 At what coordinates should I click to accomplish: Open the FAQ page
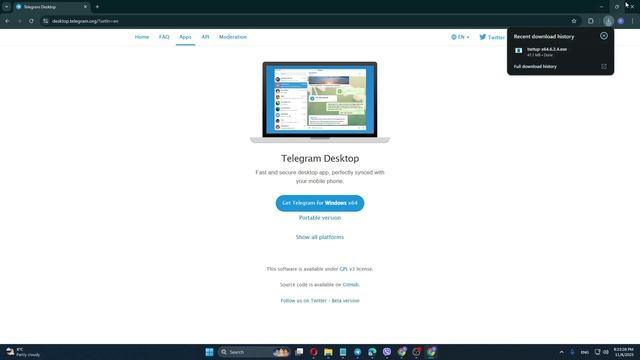[x=164, y=37]
